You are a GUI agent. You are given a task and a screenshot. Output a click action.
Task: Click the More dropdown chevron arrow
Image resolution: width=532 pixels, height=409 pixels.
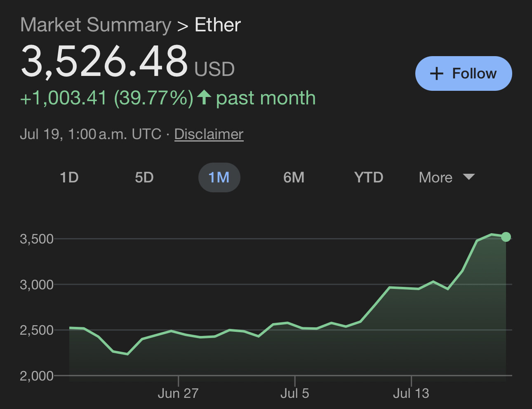coord(469,177)
